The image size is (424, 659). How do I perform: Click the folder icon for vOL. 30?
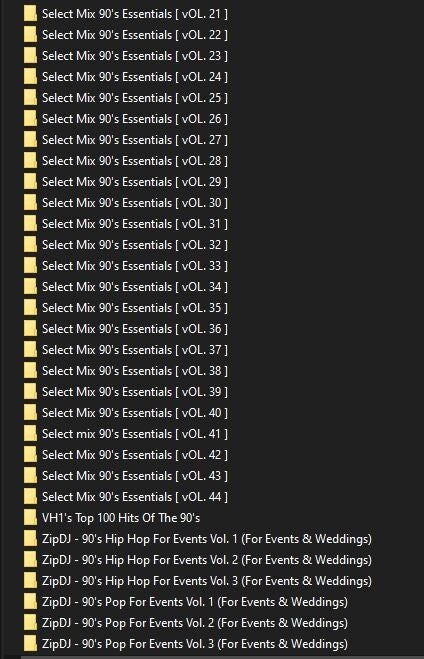pos(30,203)
